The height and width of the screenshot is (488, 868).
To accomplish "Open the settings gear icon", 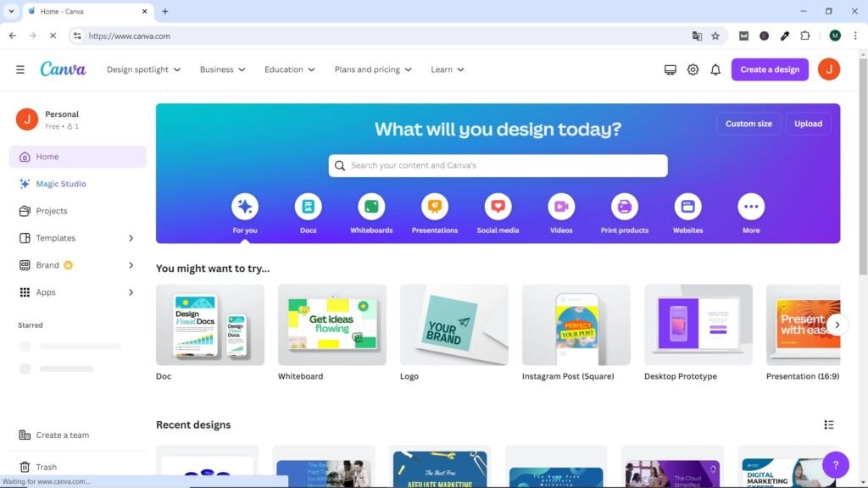I will pos(693,69).
